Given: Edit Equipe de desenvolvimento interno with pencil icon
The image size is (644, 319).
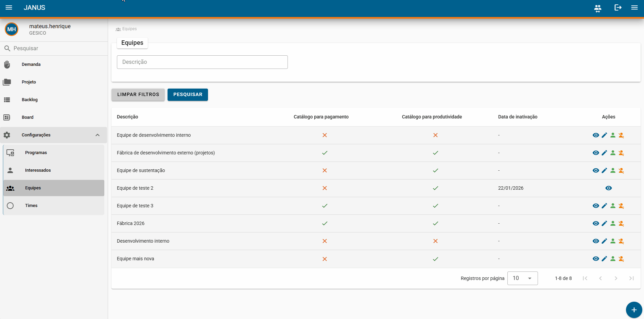Looking at the screenshot, I should 604,135.
